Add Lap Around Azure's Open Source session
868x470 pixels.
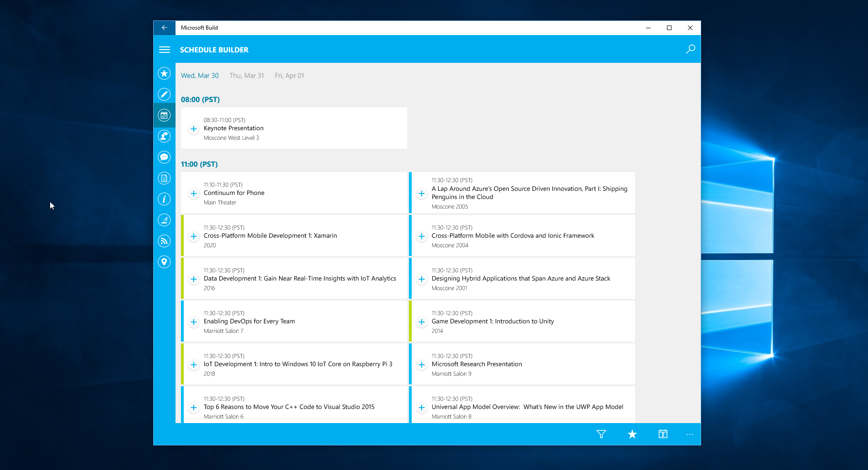pyautogui.click(x=422, y=194)
